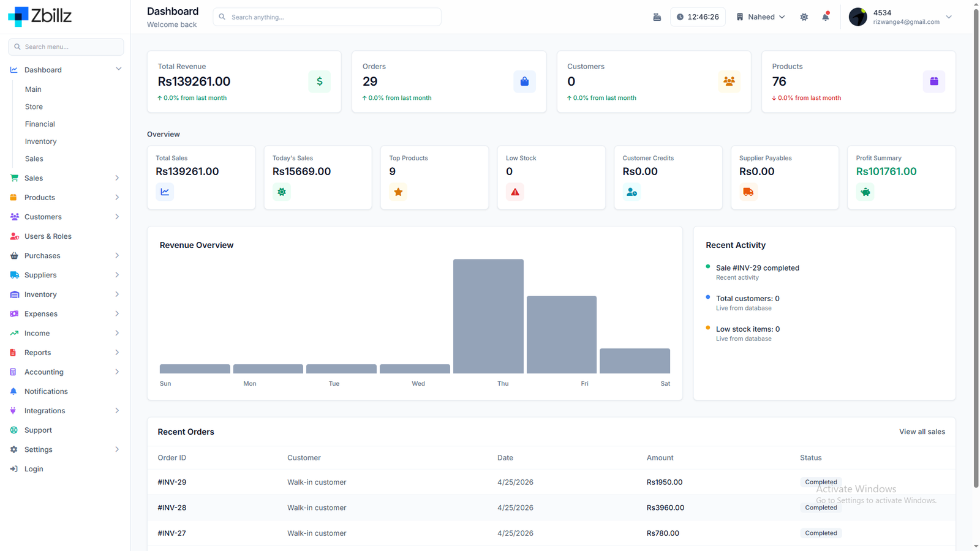Click the Thu bar in Revenue Overview
The image size is (980, 551).
[x=488, y=316]
